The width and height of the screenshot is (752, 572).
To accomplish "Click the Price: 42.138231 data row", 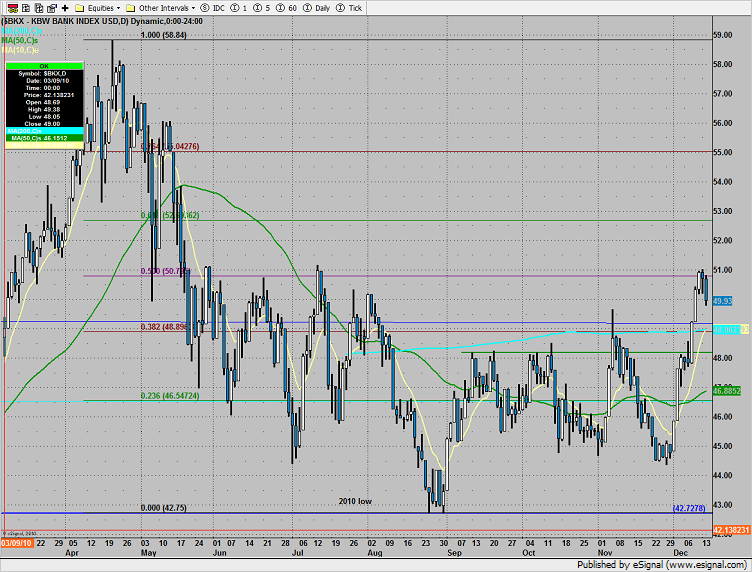I will [44, 95].
